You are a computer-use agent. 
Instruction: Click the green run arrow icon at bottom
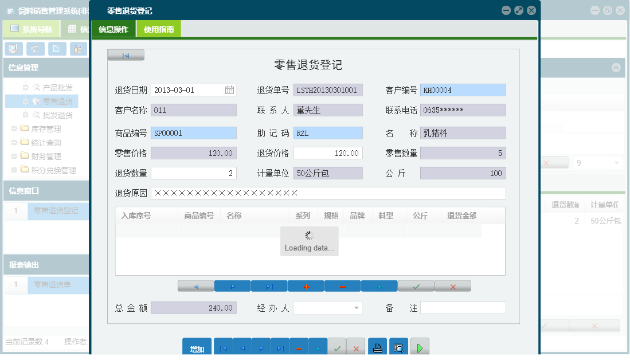click(419, 346)
